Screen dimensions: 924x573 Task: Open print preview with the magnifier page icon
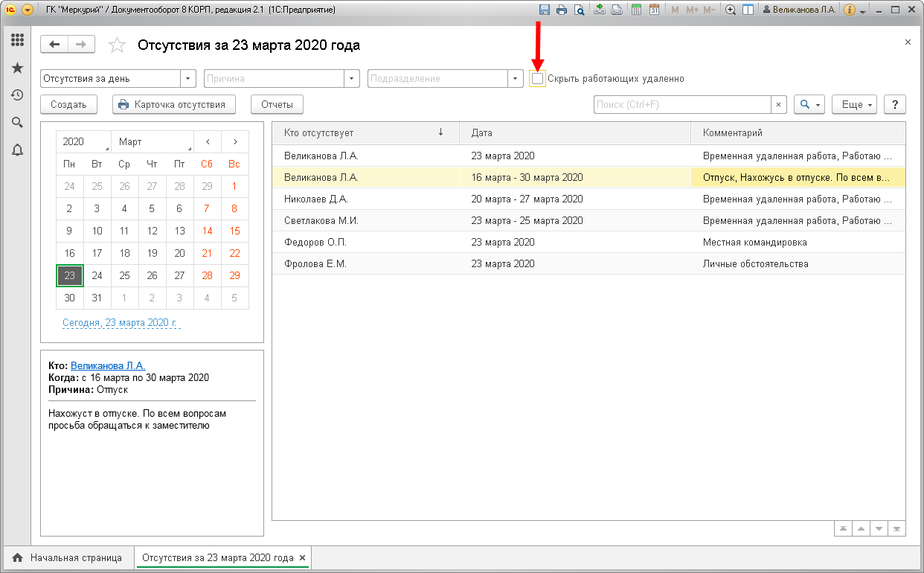pos(579,10)
